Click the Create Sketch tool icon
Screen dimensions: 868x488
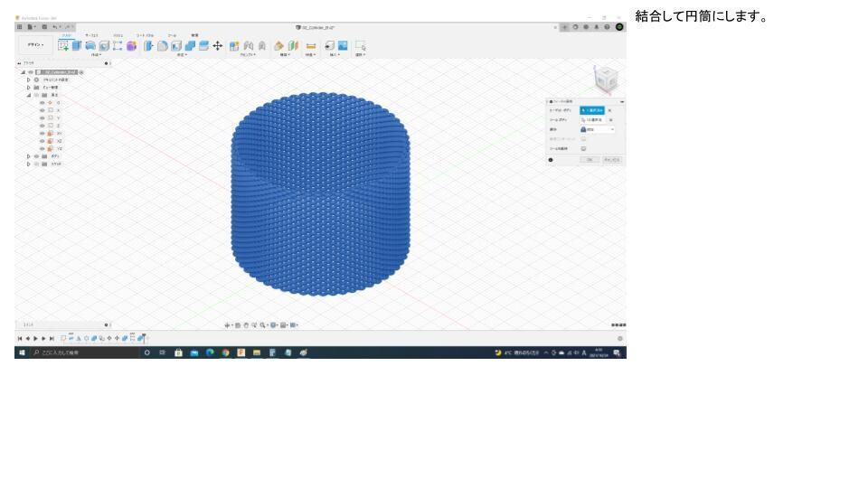point(63,46)
